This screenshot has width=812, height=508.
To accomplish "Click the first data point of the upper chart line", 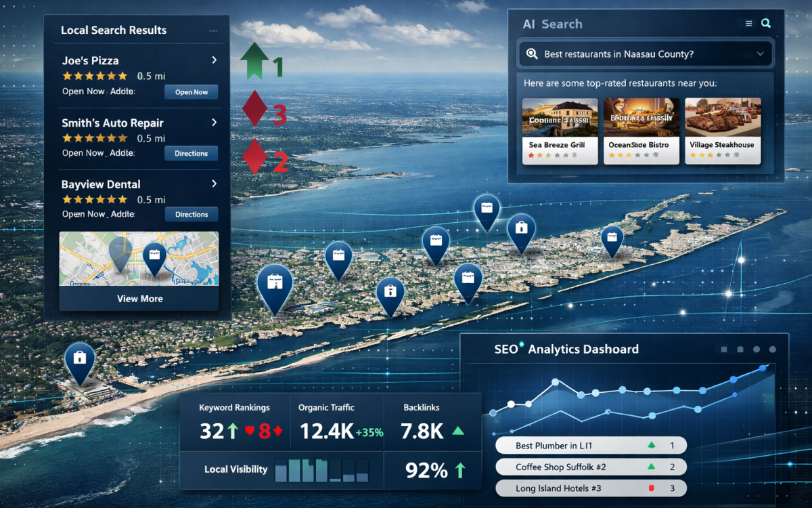I will click(493, 412).
